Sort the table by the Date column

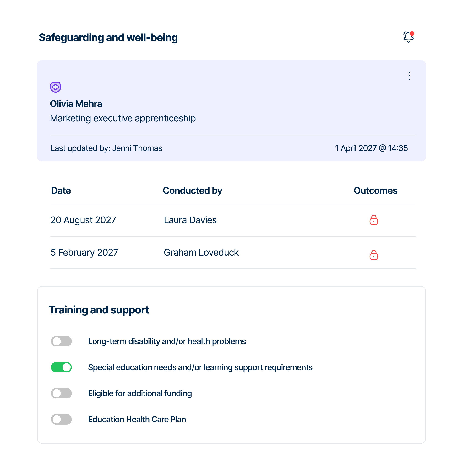coord(61,190)
